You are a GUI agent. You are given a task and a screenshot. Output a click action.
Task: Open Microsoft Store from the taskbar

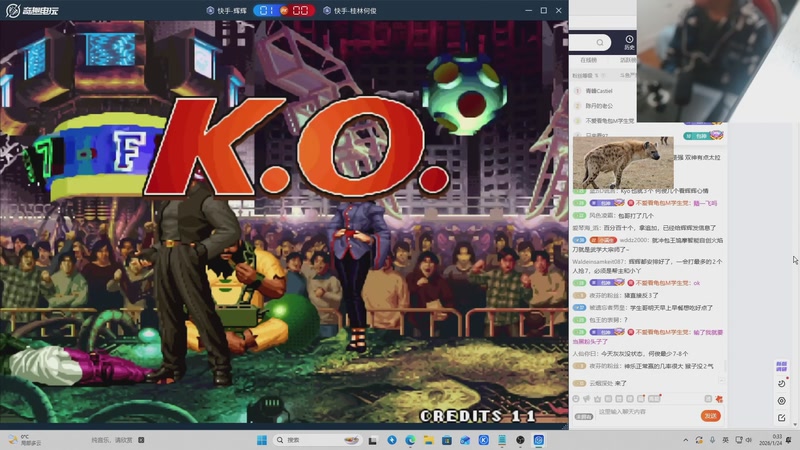[447, 440]
